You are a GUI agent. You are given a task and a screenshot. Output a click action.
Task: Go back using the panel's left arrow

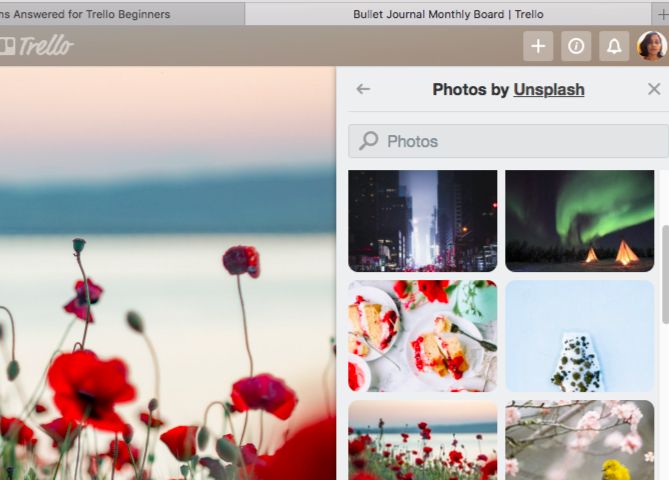(363, 89)
